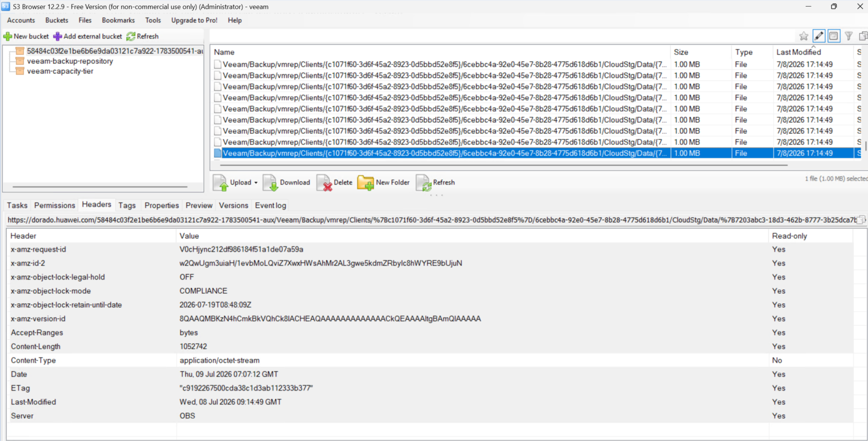Viewport: 868px width, 441px height.
Task: Switch to the Event log tab
Action: click(x=271, y=206)
